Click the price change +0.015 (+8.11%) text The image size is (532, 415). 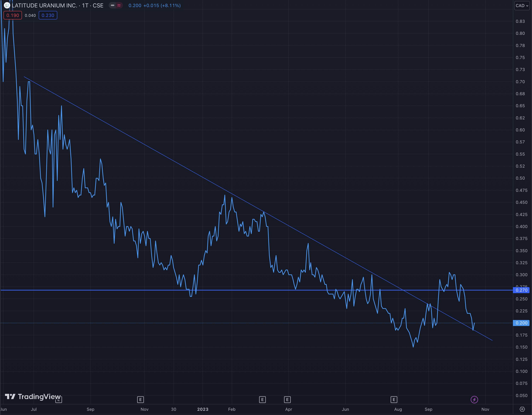click(162, 5)
